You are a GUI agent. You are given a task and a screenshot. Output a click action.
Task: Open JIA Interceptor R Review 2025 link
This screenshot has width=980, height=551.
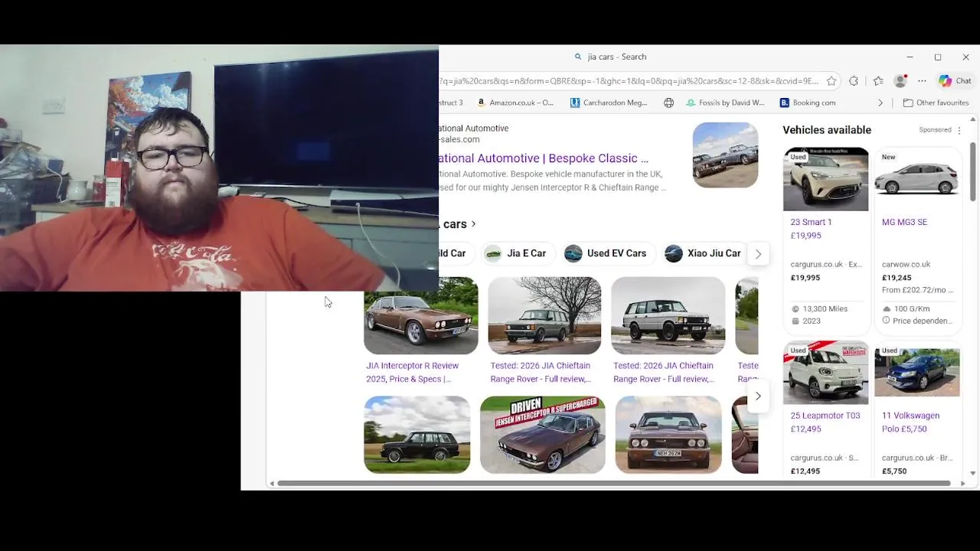click(413, 372)
